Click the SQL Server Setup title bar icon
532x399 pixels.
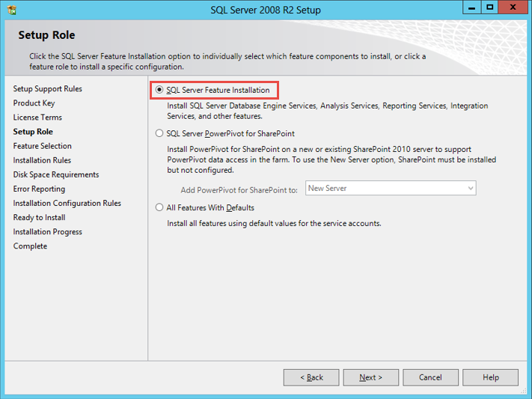click(9, 9)
